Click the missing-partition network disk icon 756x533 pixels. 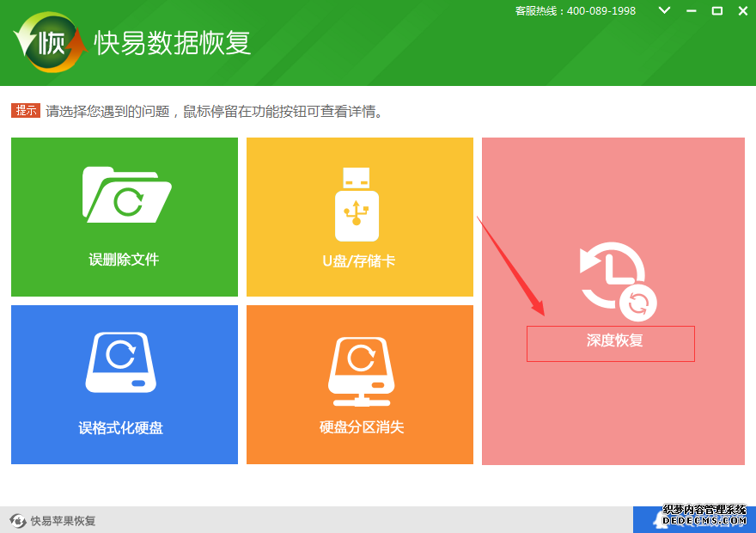361,371
